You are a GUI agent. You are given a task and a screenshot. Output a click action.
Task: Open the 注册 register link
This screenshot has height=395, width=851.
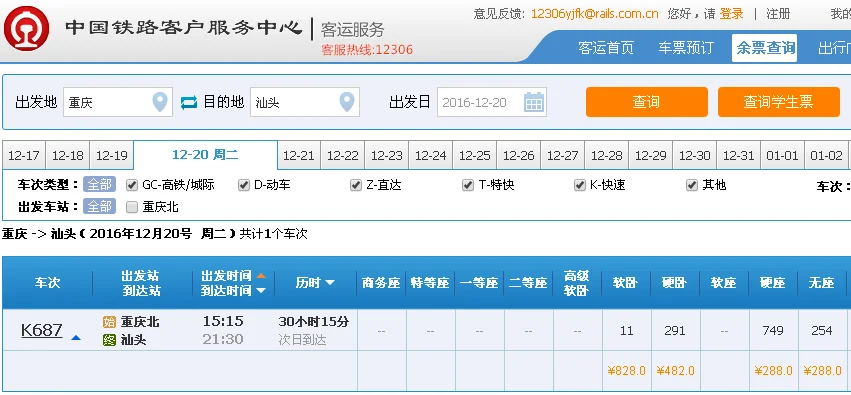click(x=778, y=14)
